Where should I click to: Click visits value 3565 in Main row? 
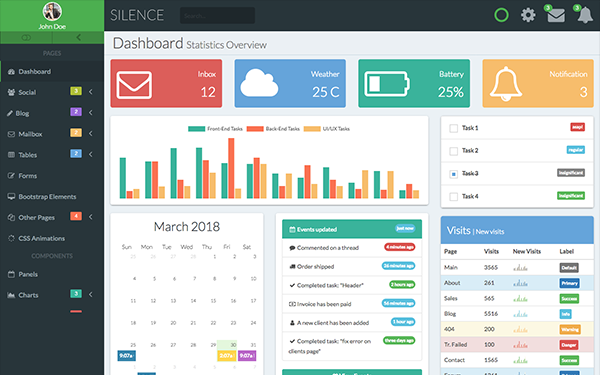491,267
